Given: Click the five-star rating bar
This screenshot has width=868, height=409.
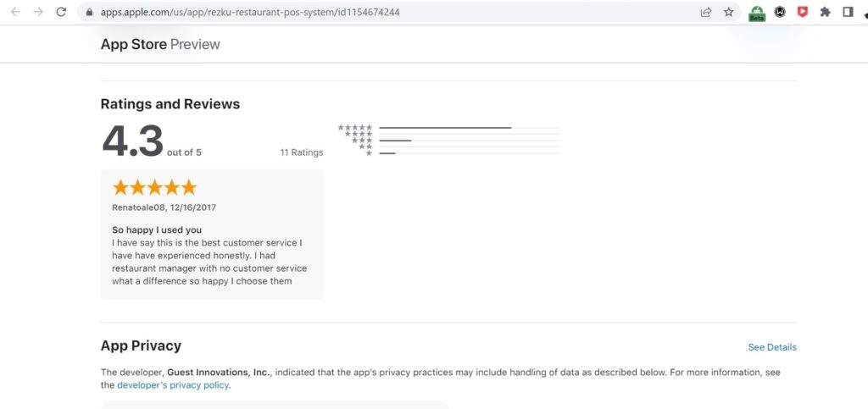Looking at the screenshot, I should pyautogui.click(x=470, y=128).
